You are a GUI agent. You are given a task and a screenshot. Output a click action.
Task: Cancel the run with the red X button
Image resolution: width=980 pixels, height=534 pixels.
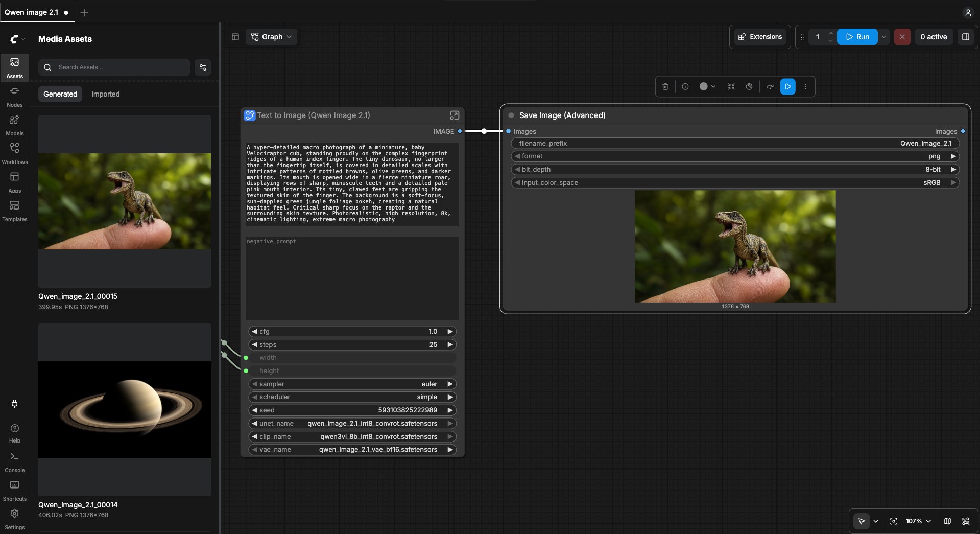(902, 37)
